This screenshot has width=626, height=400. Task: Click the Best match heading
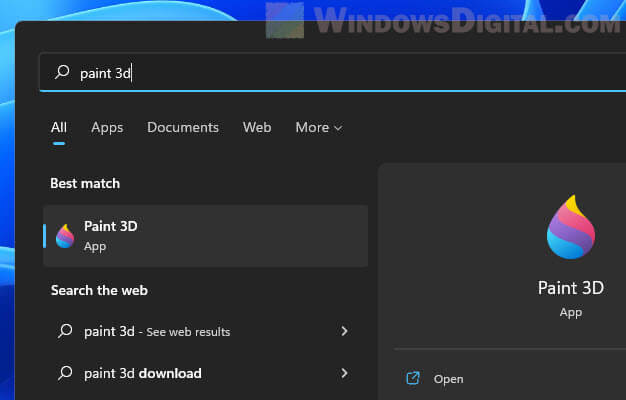[85, 183]
